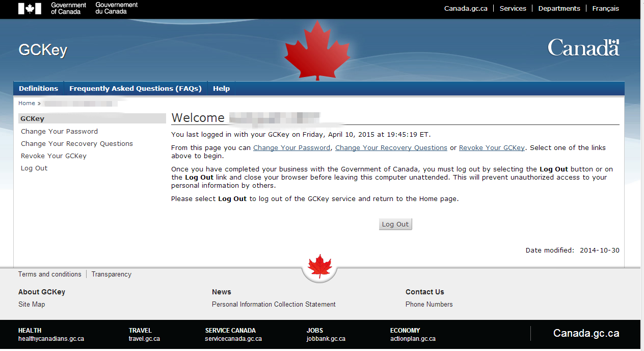The width and height of the screenshot is (644, 351).
Task: Click the Welcome heading
Action: (x=198, y=118)
